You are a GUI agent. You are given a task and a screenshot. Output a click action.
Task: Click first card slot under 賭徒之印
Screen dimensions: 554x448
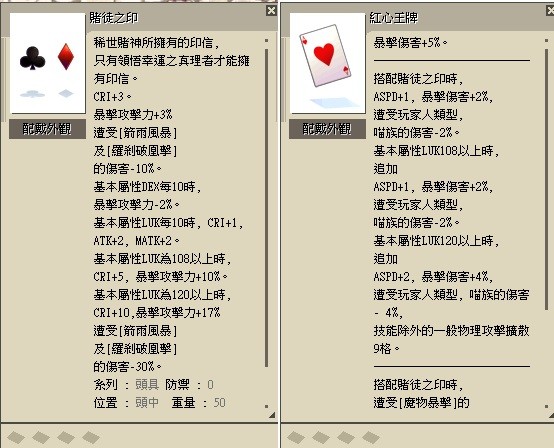point(16,437)
